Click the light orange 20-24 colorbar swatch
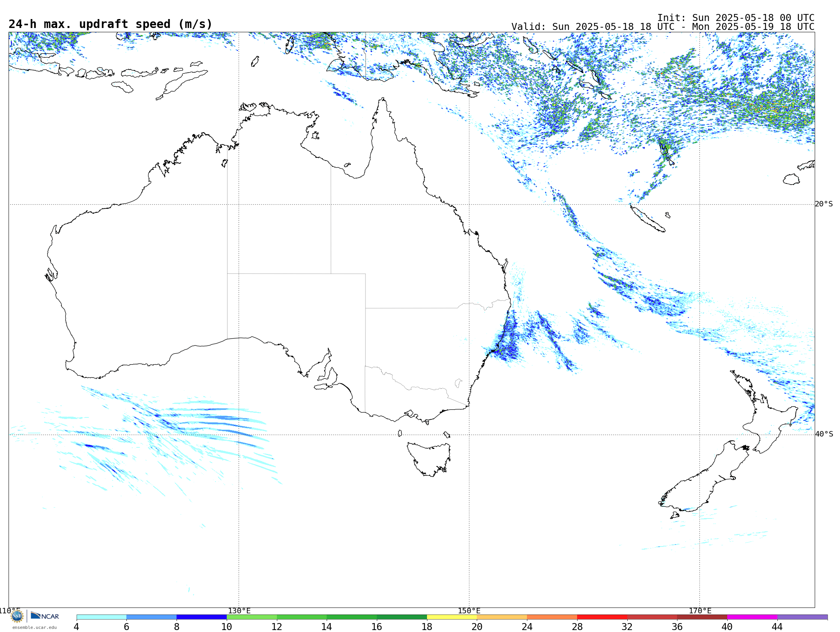840x632 pixels. 502,617
